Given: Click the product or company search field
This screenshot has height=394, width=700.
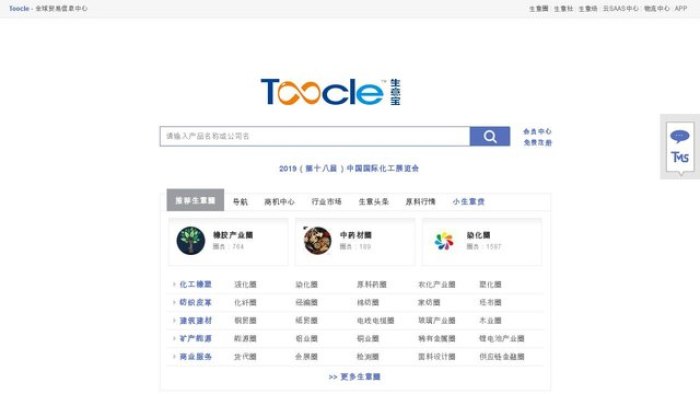Looking at the screenshot, I should 315,136.
